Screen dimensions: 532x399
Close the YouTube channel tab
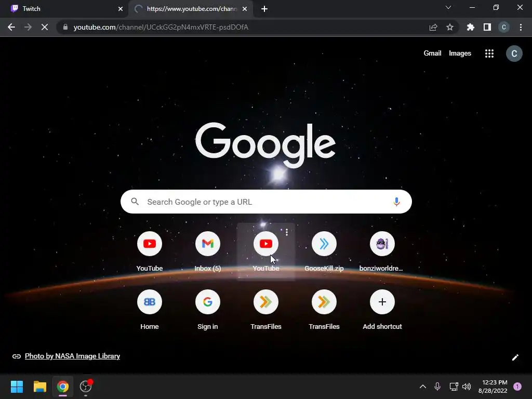point(245,9)
